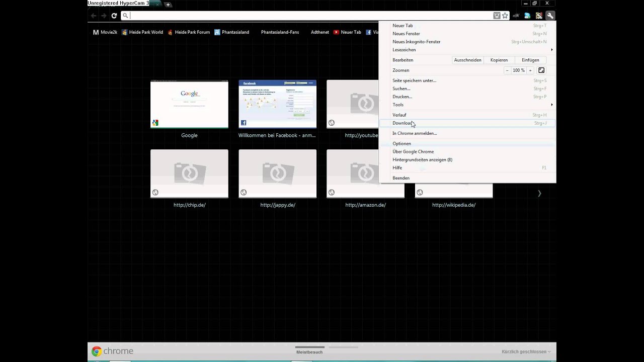The width and height of the screenshot is (644, 362).
Task: Open Hilfe from the menu
Action: [x=467, y=167]
